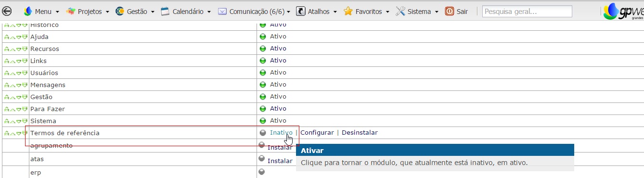Move Sistema row to bottom
This screenshot has width=644, height=178.
(25, 121)
